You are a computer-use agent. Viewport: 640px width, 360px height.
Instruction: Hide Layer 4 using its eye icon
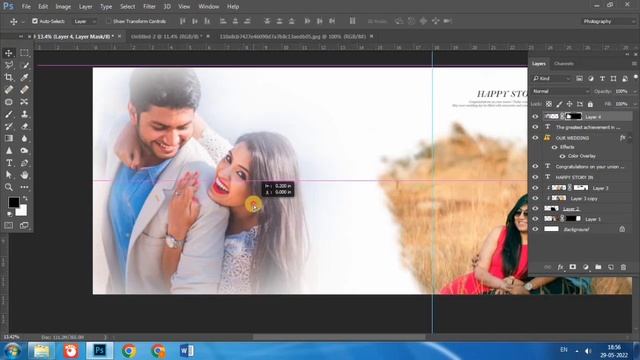click(x=535, y=117)
